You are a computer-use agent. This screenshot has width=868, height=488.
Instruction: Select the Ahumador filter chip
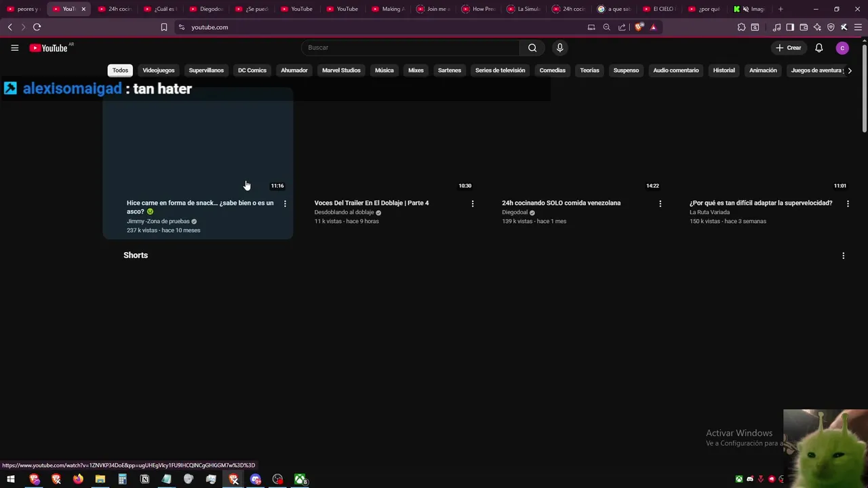[x=294, y=70]
